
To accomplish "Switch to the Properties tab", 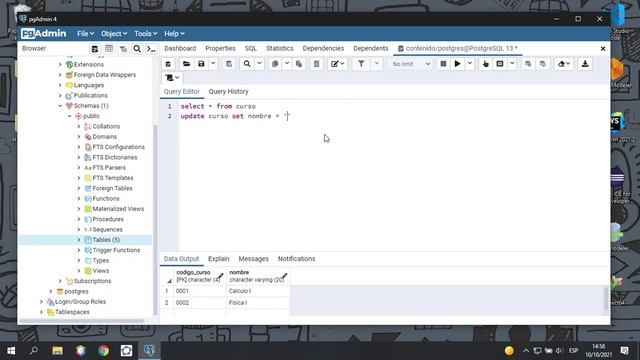I will pos(220,48).
